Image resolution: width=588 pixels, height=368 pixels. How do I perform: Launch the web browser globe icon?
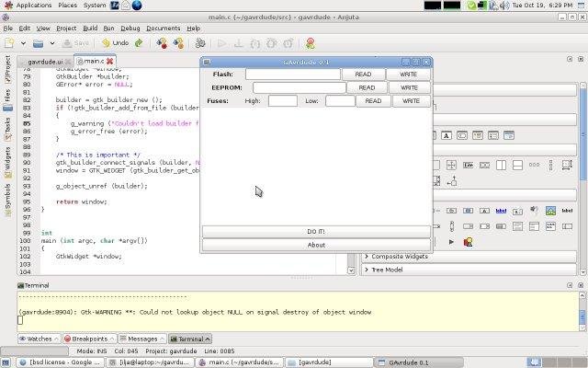click(x=137, y=6)
